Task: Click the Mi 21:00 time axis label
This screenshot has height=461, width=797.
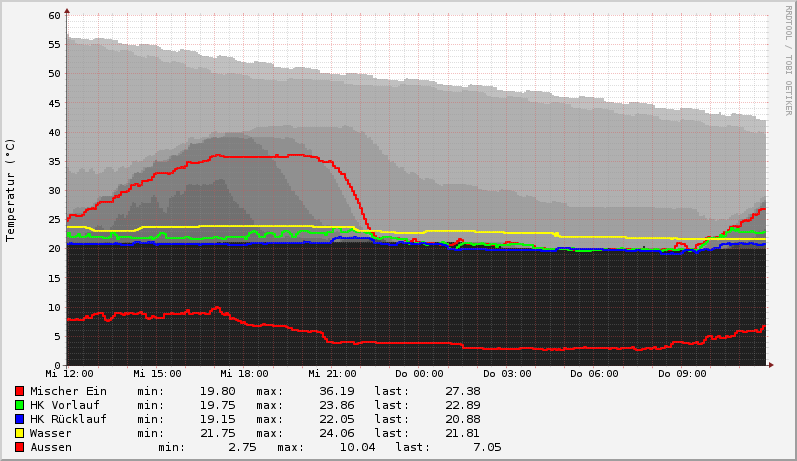Action: (332, 374)
